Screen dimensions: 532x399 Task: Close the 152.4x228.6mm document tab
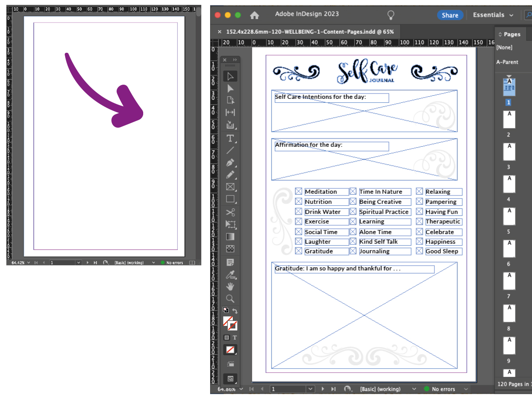click(x=219, y=31)
